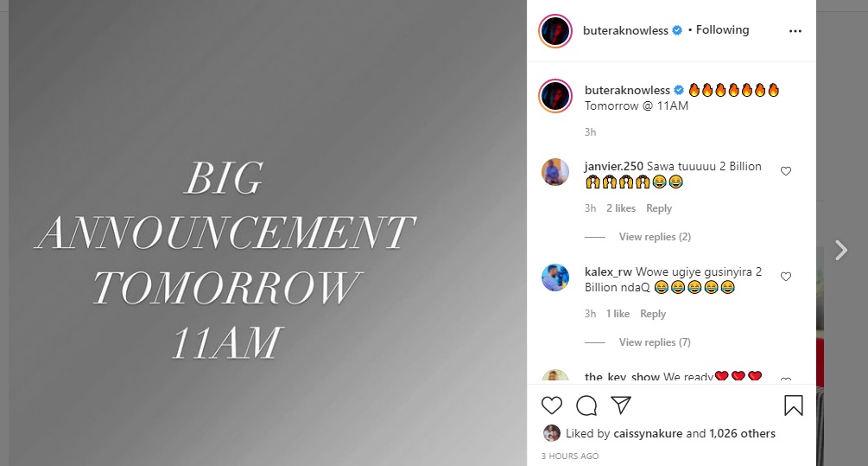Viewport: 868px width, 466px height.
Task: Like the post with the heart icon
Action: (x=551, y=405)
